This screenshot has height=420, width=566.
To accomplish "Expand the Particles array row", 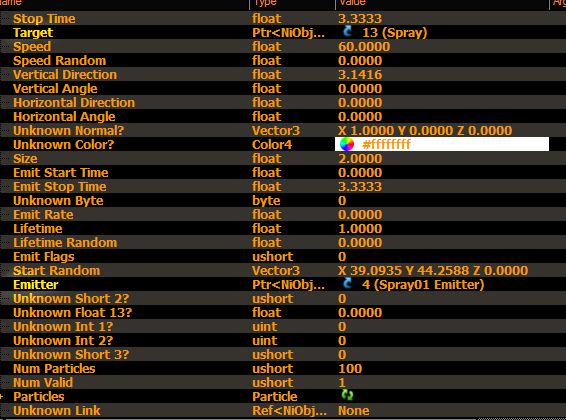I will pyautogui.click(x=2, y=397).
